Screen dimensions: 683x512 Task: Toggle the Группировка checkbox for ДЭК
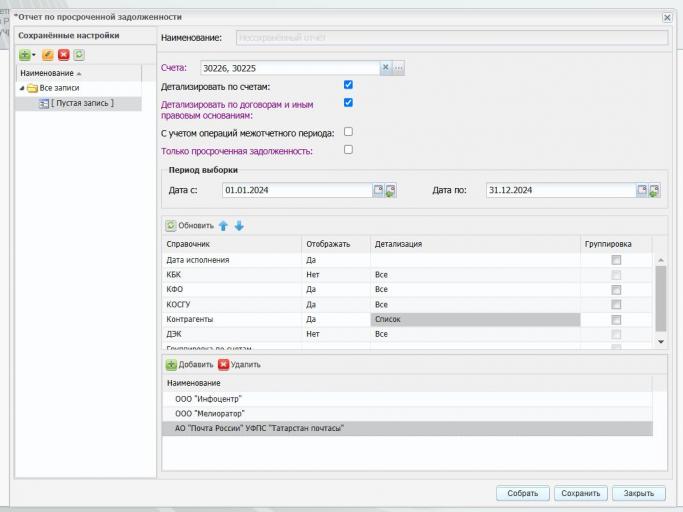coord(616,334)
